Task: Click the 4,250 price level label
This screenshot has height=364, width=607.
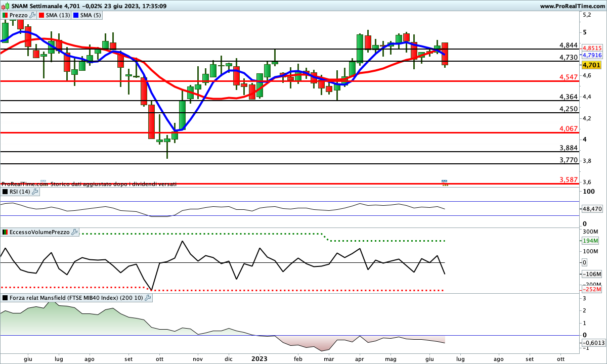Action: (569, 109)
